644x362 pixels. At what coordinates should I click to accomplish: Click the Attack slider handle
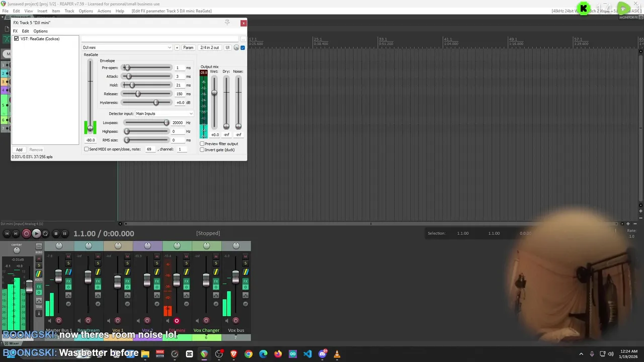[129, 76]
